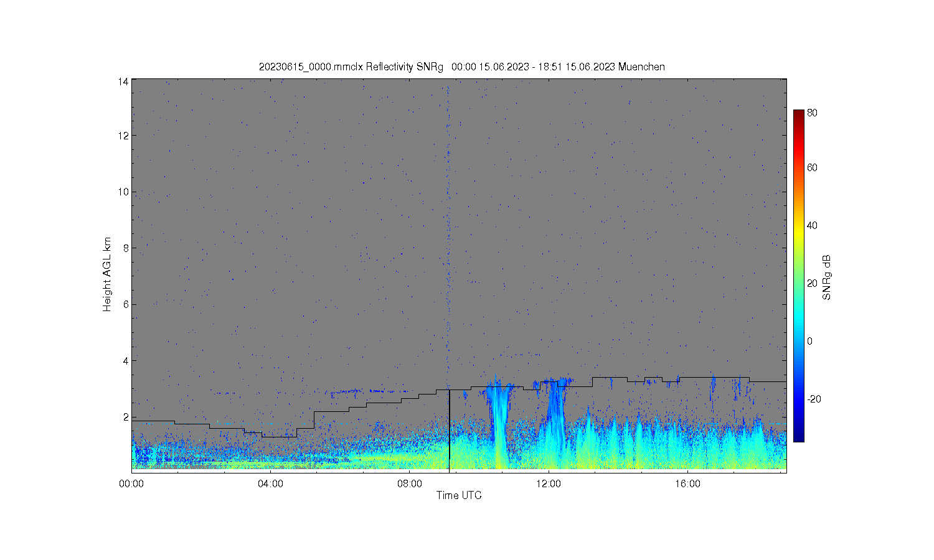This screenshot has height=560, width=934.
Task: Click the 'Height AGL km' axis label
Action: coord(107,274)
